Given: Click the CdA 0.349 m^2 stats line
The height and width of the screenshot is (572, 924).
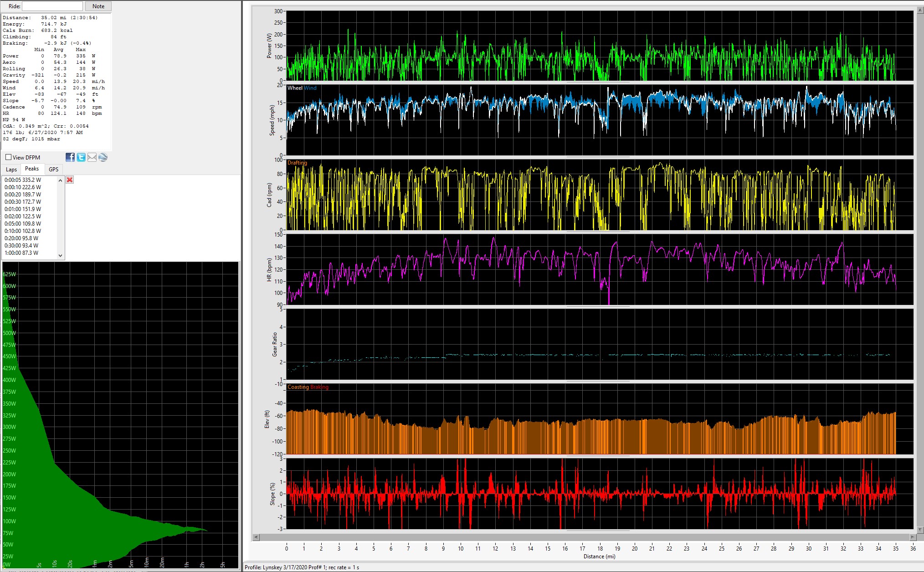Looking at the screenshot, I should pyautogui.click(x=46, y=126).
